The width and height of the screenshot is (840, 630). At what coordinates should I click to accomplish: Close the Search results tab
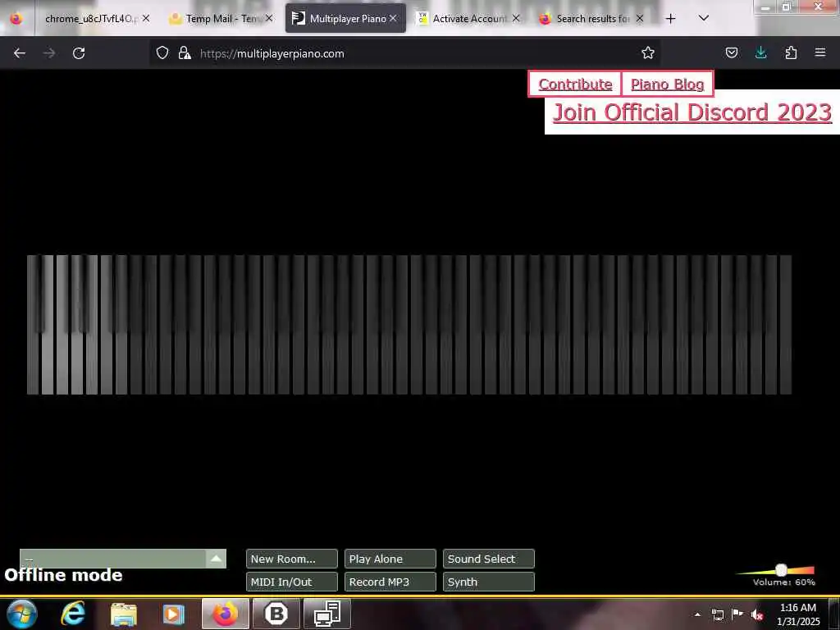(640, 18)
